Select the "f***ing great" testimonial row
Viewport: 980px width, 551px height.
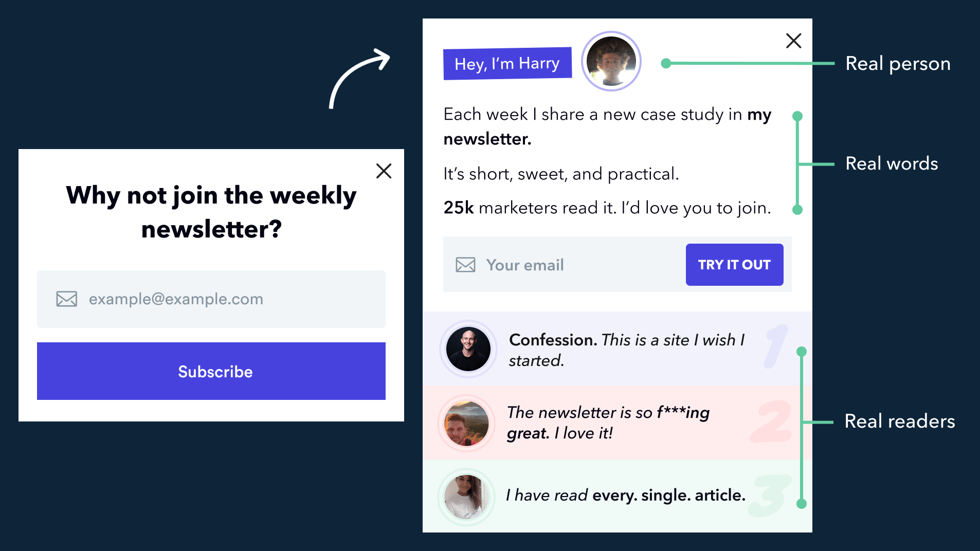[x=618, y=423]
